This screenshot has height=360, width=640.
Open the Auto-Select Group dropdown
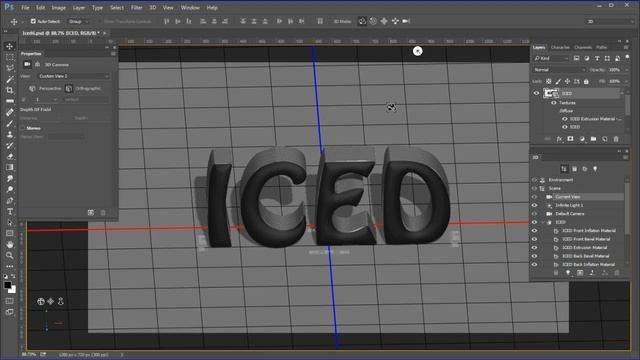click(x=78, y=21)
